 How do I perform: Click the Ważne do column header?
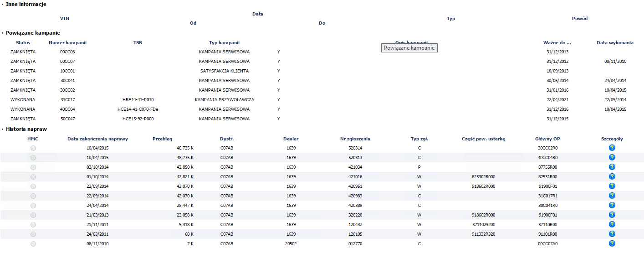[x=557, y=42]
